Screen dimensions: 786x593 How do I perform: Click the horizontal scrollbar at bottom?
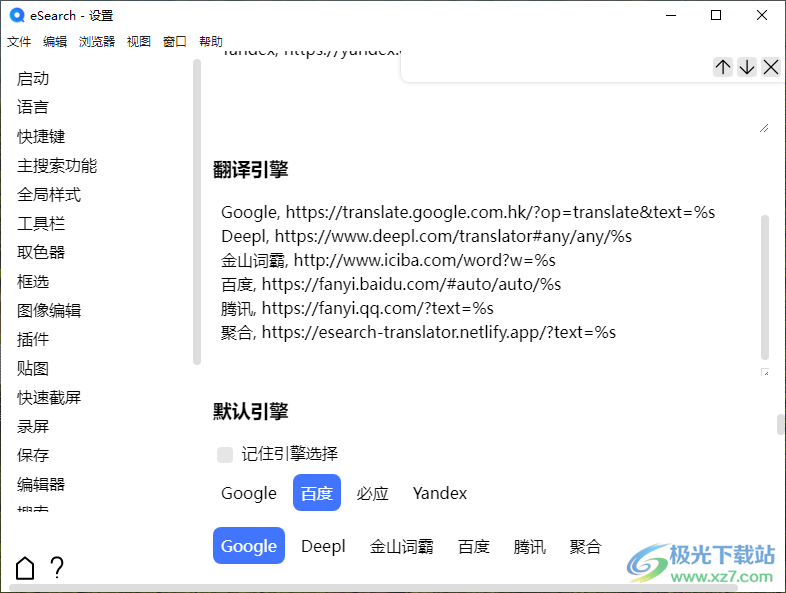(x=373, y=587)
